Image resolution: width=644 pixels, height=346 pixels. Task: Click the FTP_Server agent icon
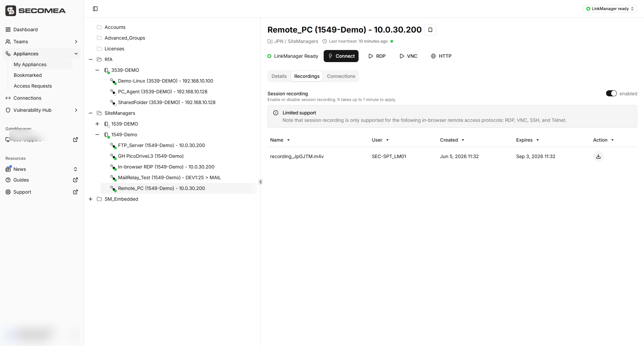point(113,146)
